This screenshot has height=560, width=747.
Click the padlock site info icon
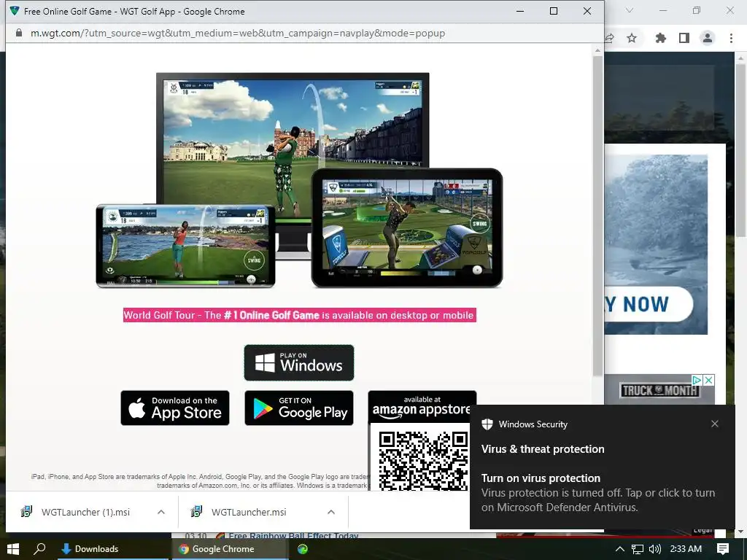(18, 33)
